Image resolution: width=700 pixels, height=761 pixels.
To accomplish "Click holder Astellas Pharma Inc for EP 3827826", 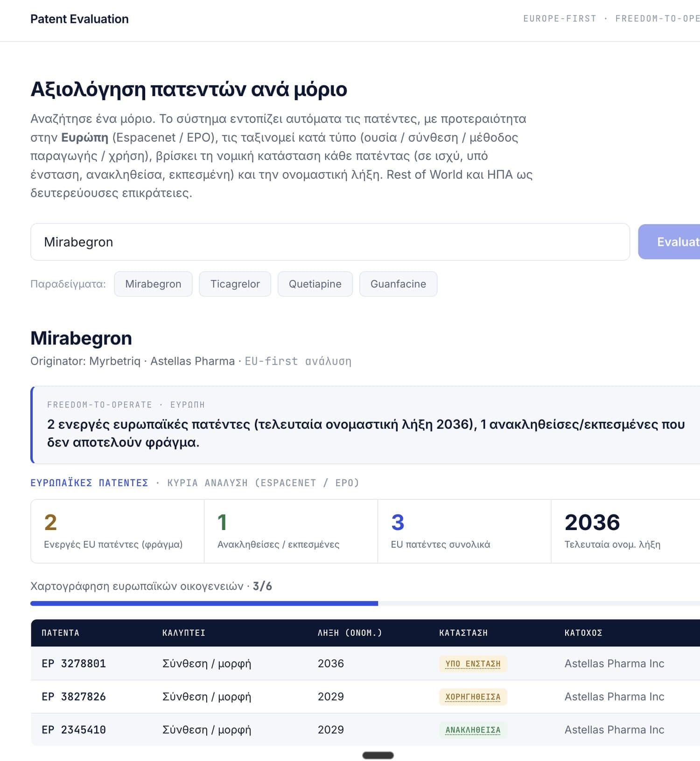I will pos(614,697).
